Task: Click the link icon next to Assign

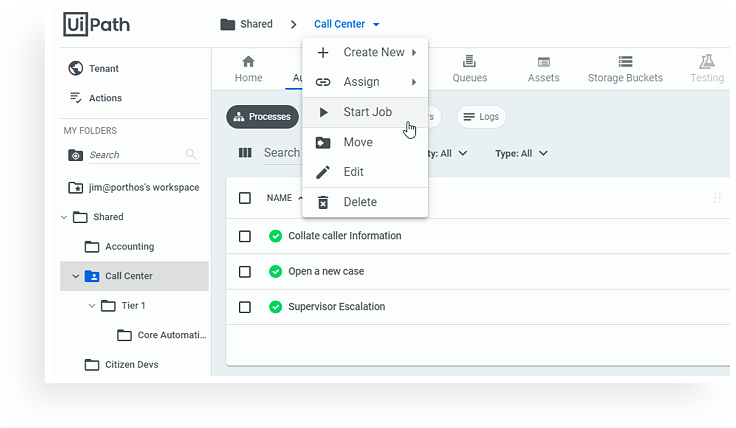Action: click(x=323, y=82)
